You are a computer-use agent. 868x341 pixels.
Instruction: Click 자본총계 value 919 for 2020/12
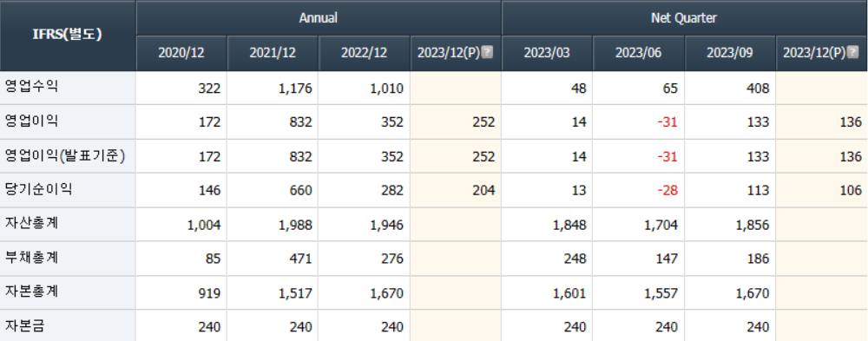pyautogui.click(x=209, y=292)
